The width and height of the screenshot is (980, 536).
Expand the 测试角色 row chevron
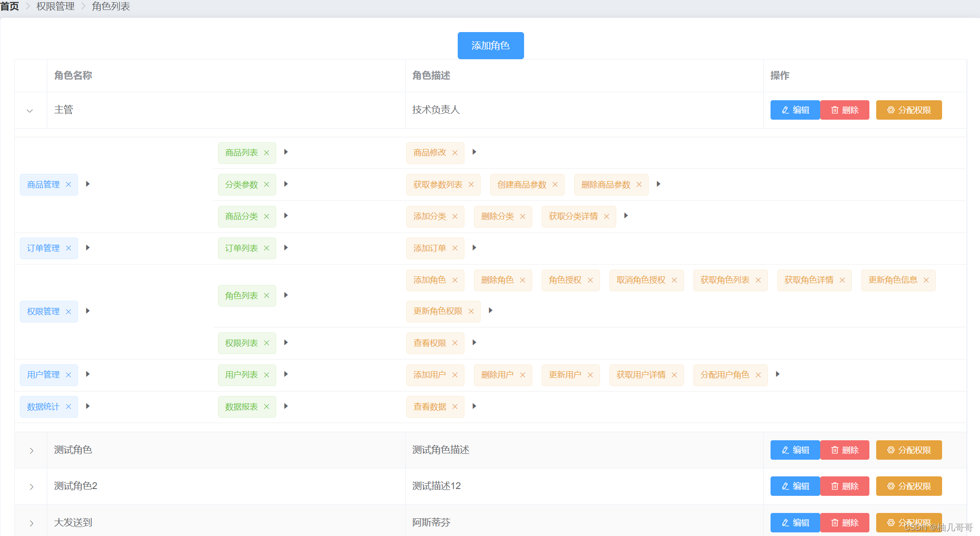point(31,450)
